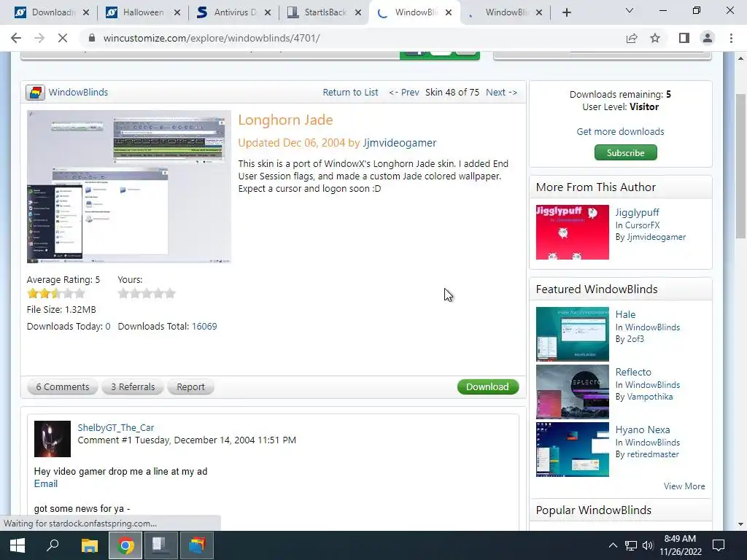Click the green Subscribe button
The width and height of the screenshot is (747, 560).
coord(625,153)
